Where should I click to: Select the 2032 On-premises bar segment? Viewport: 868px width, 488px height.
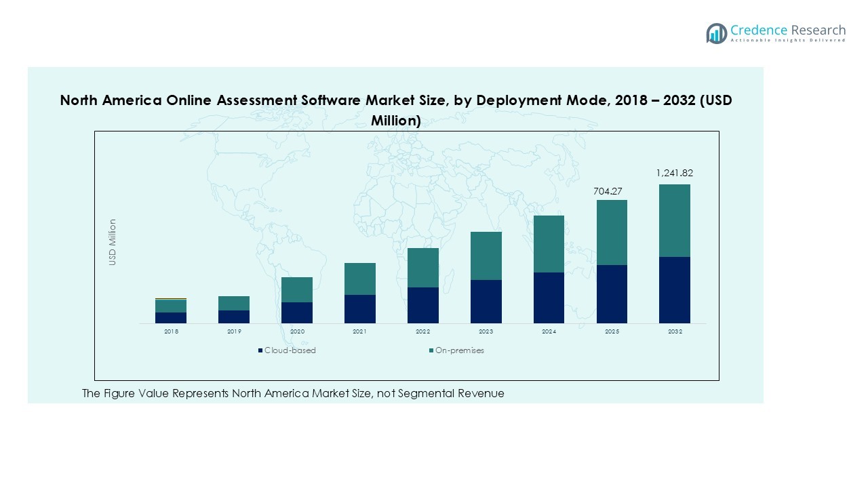tap(675, 220)
